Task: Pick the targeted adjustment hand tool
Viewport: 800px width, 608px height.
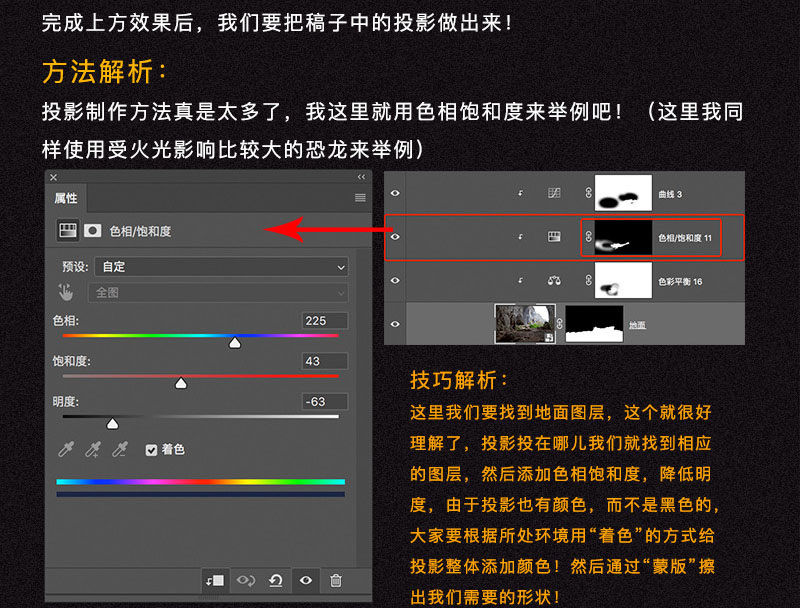Action: (x=66, y=293)
